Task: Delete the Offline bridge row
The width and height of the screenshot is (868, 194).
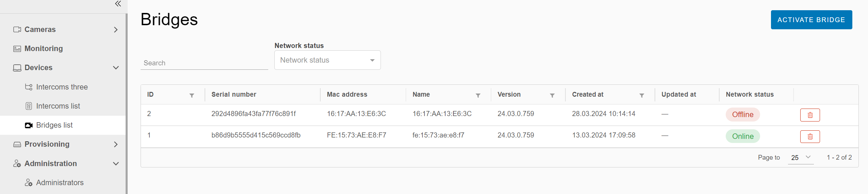Action: [810, 115]
